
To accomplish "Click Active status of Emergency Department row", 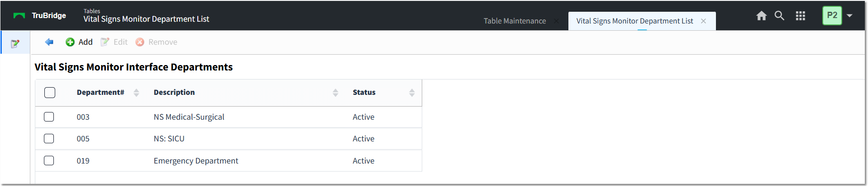I will [363, 161].
